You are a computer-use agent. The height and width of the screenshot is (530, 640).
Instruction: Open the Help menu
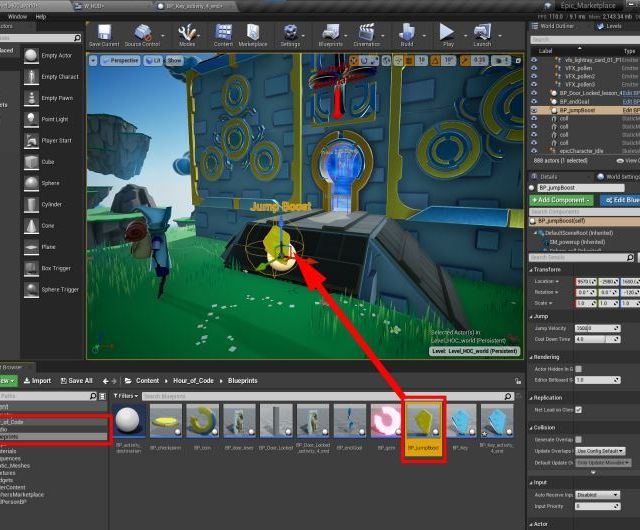point(40,17)
